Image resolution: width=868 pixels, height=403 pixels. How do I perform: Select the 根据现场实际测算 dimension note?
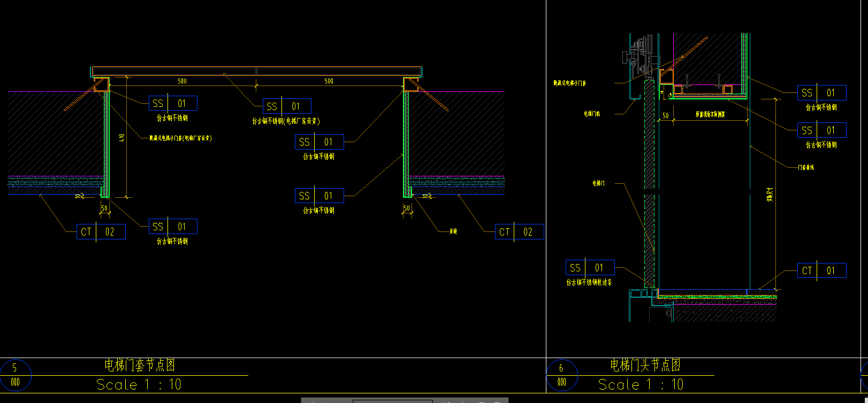click(x=710, y=114)
